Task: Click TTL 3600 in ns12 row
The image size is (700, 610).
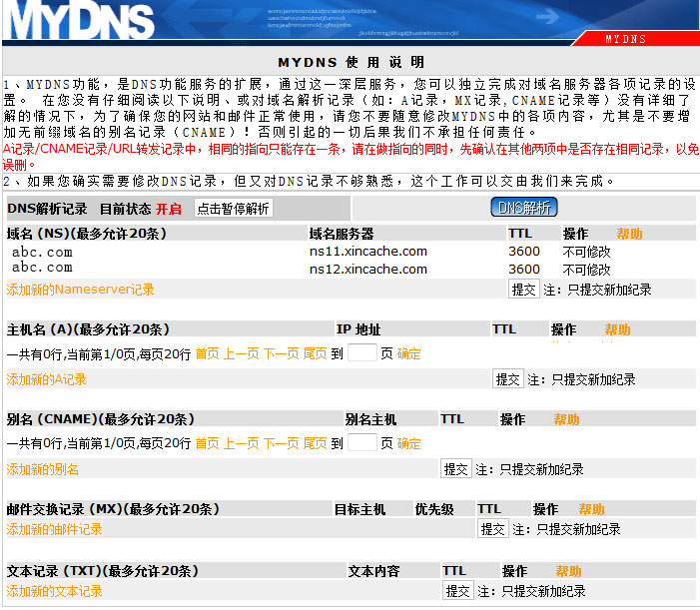Action: (x=524, y=270)
